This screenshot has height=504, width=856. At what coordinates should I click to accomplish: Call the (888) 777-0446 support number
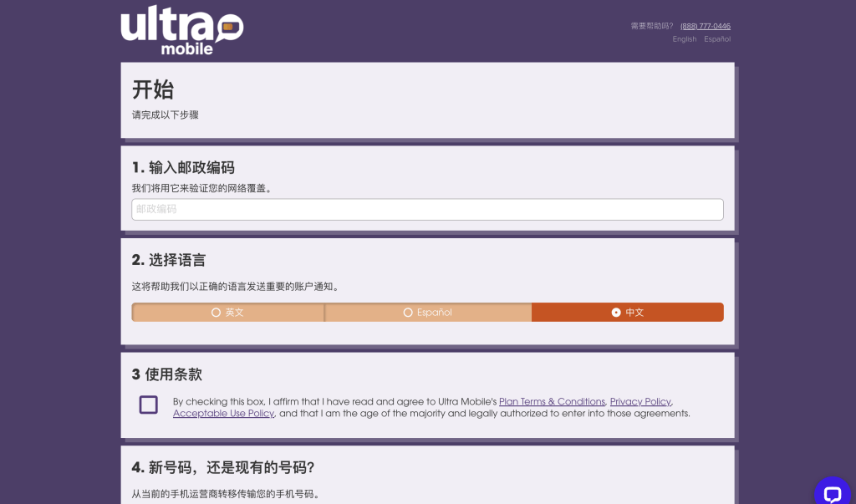705,26
